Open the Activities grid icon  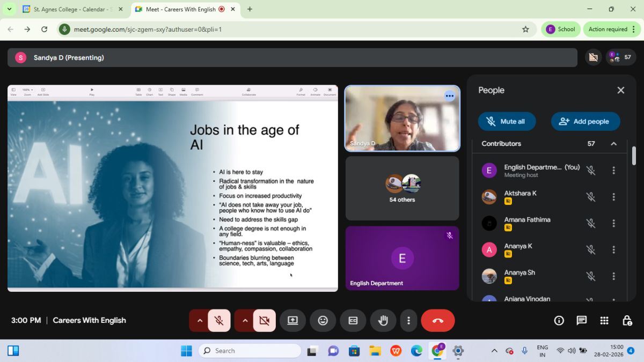pyautogui.click(x=604, y=321)
